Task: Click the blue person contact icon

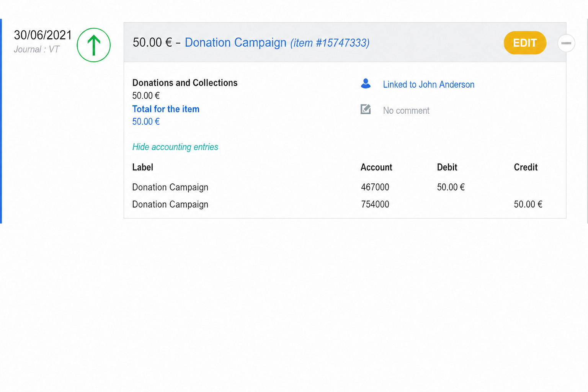Action: point(366,84)
